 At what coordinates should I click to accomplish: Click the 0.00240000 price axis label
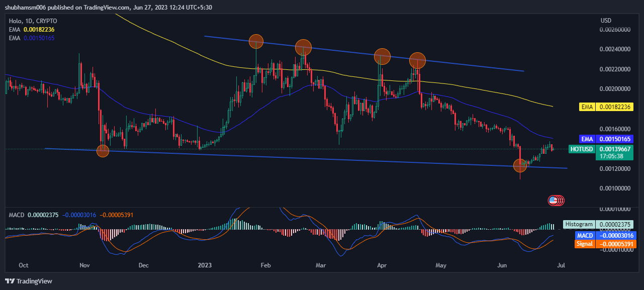(x=615, y=49)
